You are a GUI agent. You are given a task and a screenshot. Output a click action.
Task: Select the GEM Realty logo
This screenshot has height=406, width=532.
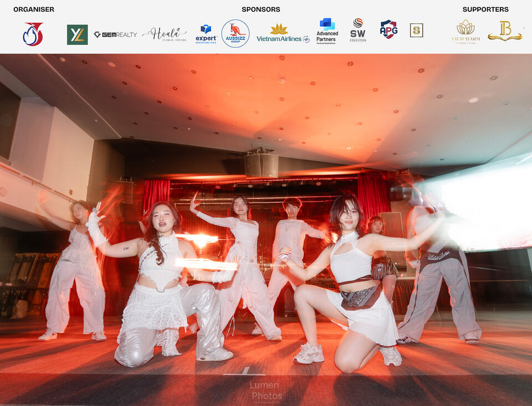(x=115, y=34)
